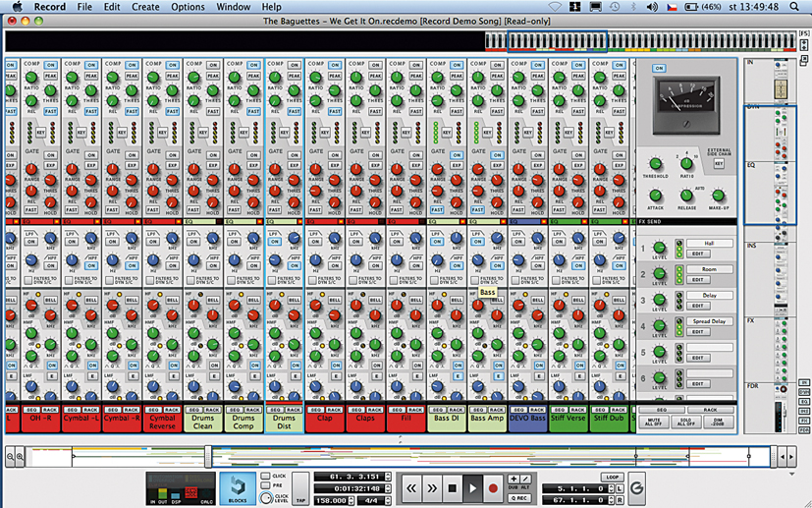The image size is (812, 508).
Task: Click the song overview right scroll arrow
Action: pyautogui.click(x=790, y=457)
